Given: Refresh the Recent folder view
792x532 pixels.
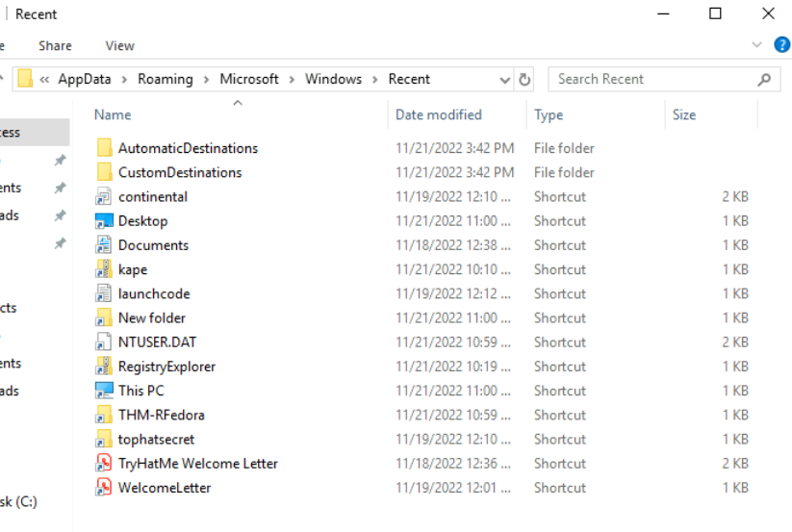Looking at the screenshot, I should (x=524, y=80).
